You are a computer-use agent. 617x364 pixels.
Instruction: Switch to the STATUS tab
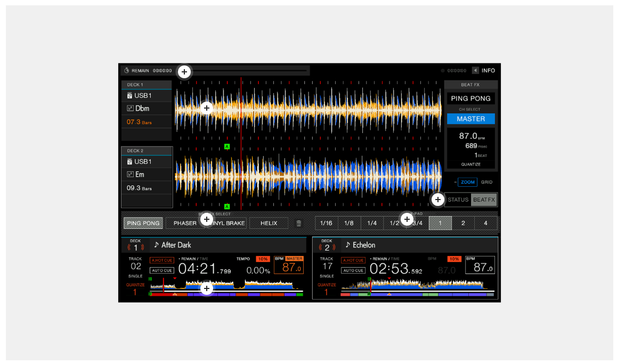click(x=458, y=200)
